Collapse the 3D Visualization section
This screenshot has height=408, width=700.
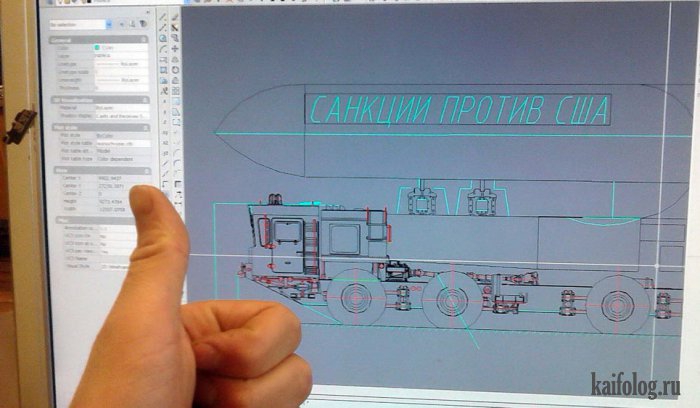pyautogui.click(x=145, y=100)
